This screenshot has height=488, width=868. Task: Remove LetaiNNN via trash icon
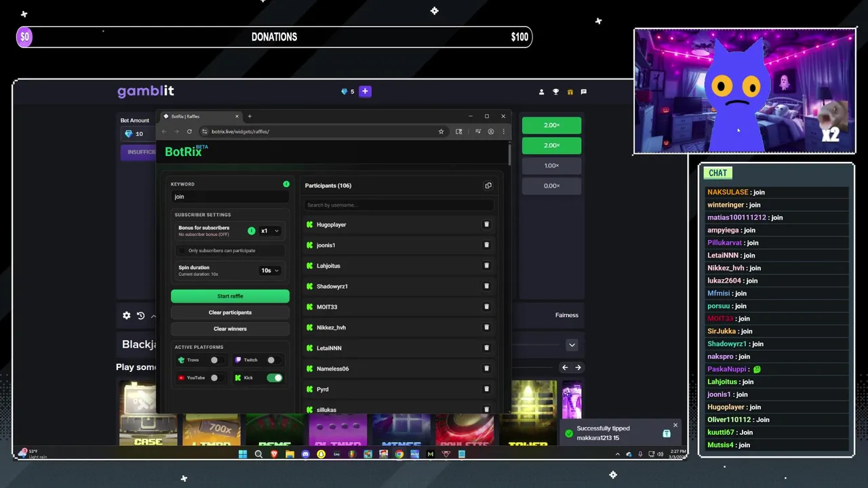pyautogui.click(x=486, y=348)
